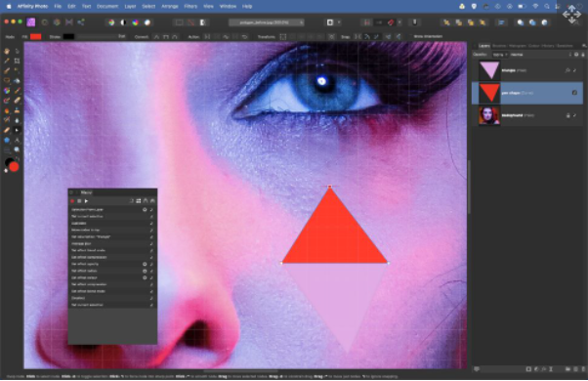Image resolution: width=588 pixels, height=381 pixels.
Task: Click the red record button in Macro panel
Action: click(x=72, y=201)
